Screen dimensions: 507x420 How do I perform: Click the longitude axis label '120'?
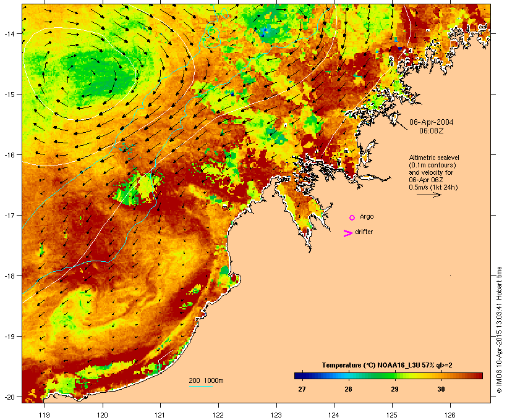pos(103,415)
